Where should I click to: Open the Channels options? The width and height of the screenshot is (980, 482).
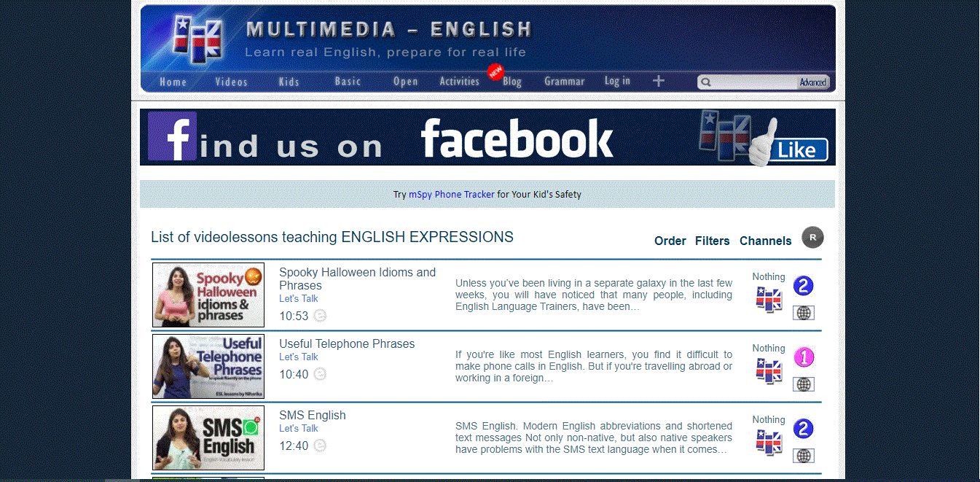[766, 241]
